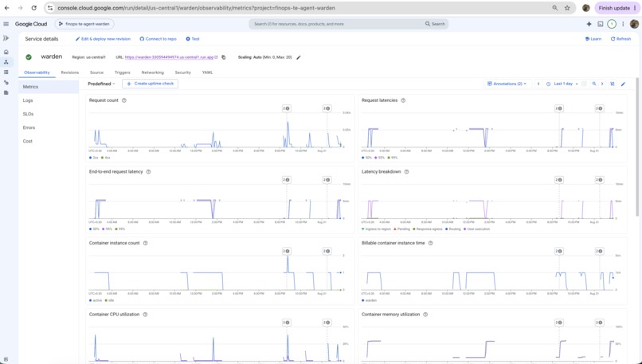Bookmark this page with the star icon

(x=567, y=8)
